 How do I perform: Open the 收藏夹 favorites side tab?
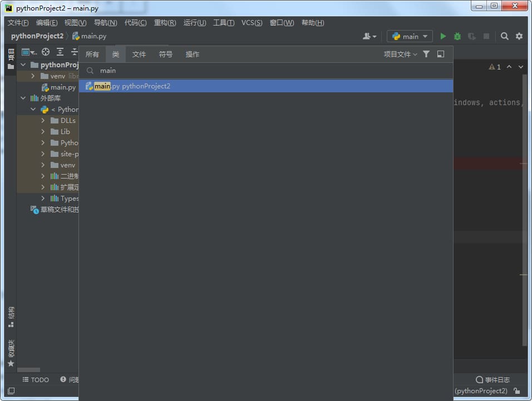click(x=11, y=353)
